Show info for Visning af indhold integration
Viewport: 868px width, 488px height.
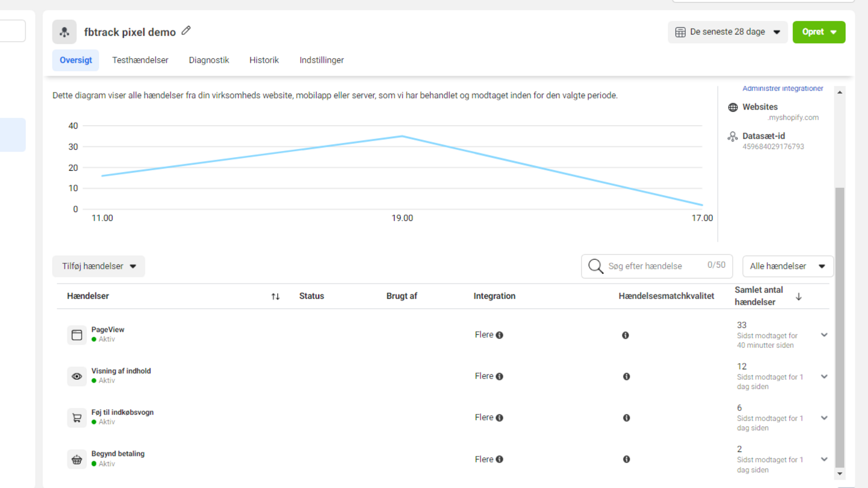pyautogui.click(x=500, y=376)
